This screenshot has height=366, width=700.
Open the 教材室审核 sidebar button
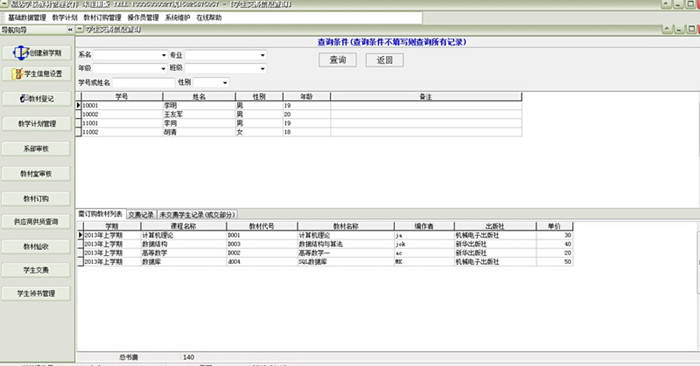pyautogui.click(x=36, y=174)
